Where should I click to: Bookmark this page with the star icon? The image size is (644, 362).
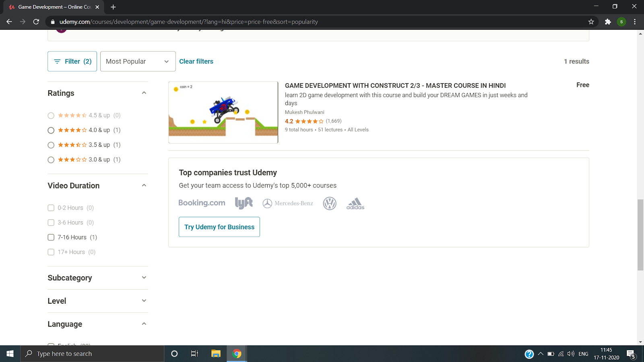click(x=591, y=22)
